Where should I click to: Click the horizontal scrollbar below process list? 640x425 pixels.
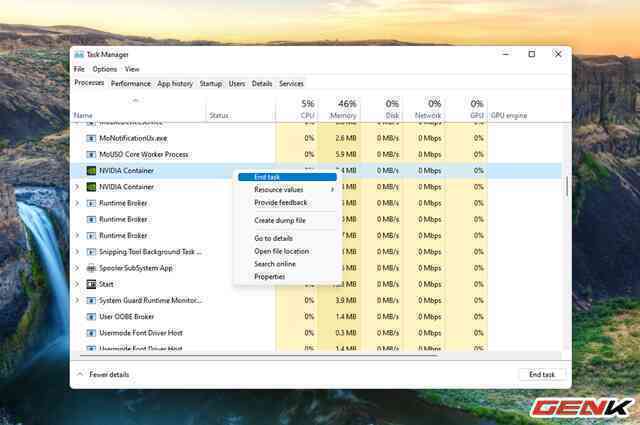(259, 356)
